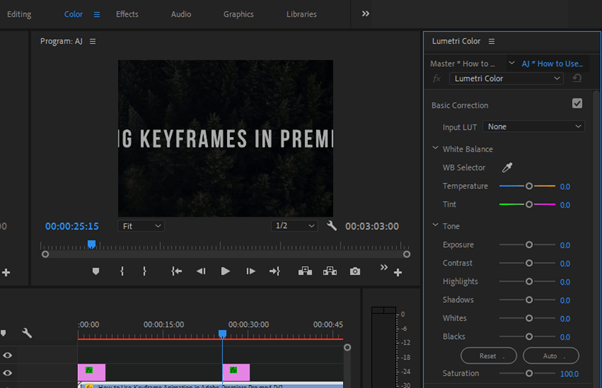Open the Source monitor button editor plus
This screenshot has width=602, height=388.
click(x=6, y=272)
